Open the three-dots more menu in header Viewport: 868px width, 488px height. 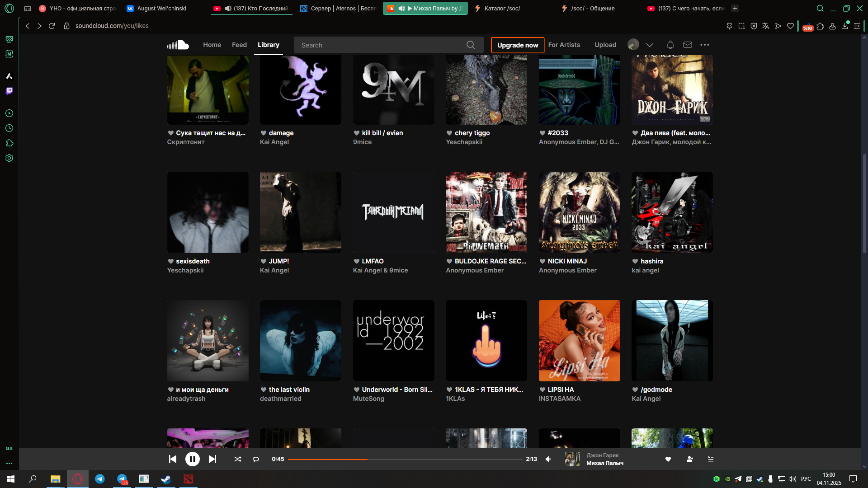point(705,45)
